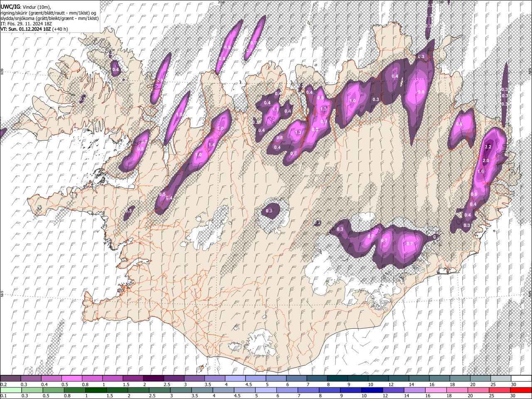The image size is (532, 399).
Task: Click the dark blue 10–12 rain legend swatch
Action: click(x=372, y=390)
